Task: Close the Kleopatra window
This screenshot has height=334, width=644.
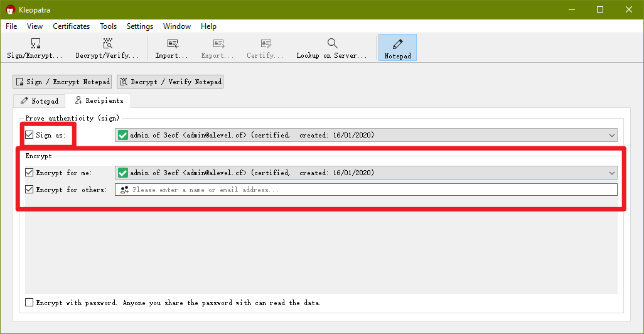Action: tap(629, 9)
